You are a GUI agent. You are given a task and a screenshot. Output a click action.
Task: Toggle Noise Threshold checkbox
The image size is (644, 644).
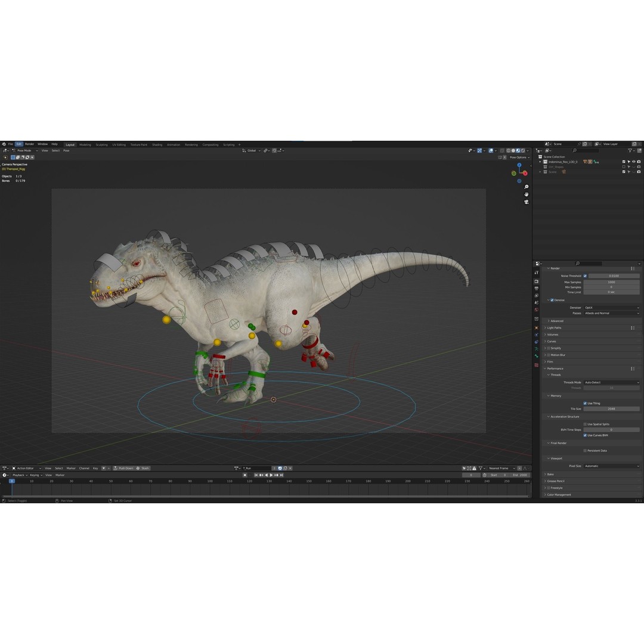pos(585,276)
